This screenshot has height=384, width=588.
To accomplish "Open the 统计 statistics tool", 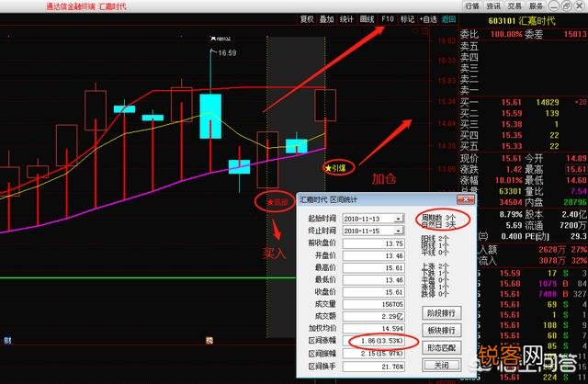I will tap(346, 18).
